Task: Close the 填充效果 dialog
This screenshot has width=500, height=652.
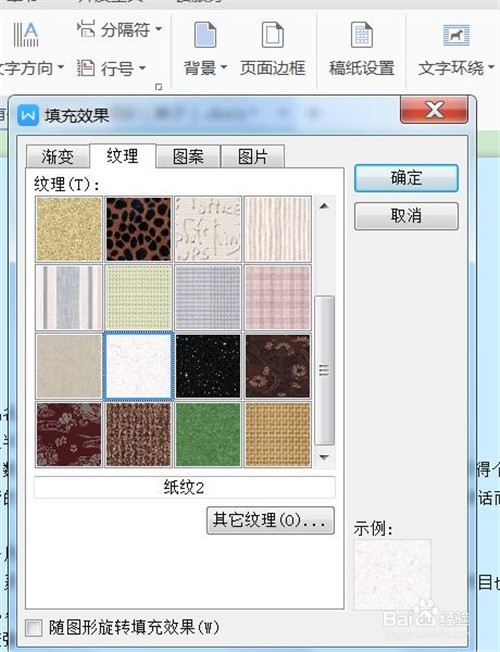Action: 434,110
